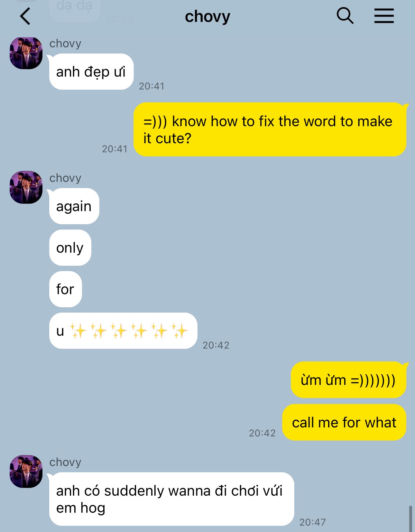The image size is (415, 532).
Task: Tap the "anh có suddenly wanna" message bubble
Action: pyautogui.click(x=172, y=499)
